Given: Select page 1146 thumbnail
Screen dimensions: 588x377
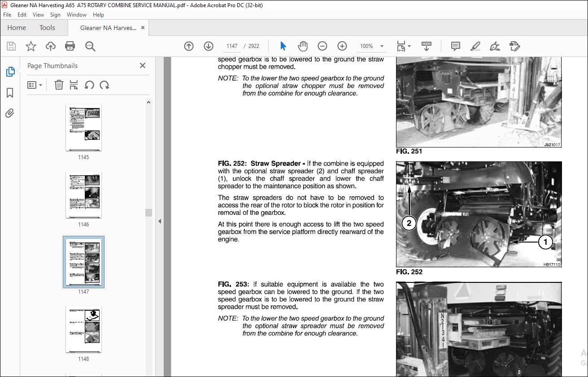Looking at the screenshot, I should pos(83,195).
